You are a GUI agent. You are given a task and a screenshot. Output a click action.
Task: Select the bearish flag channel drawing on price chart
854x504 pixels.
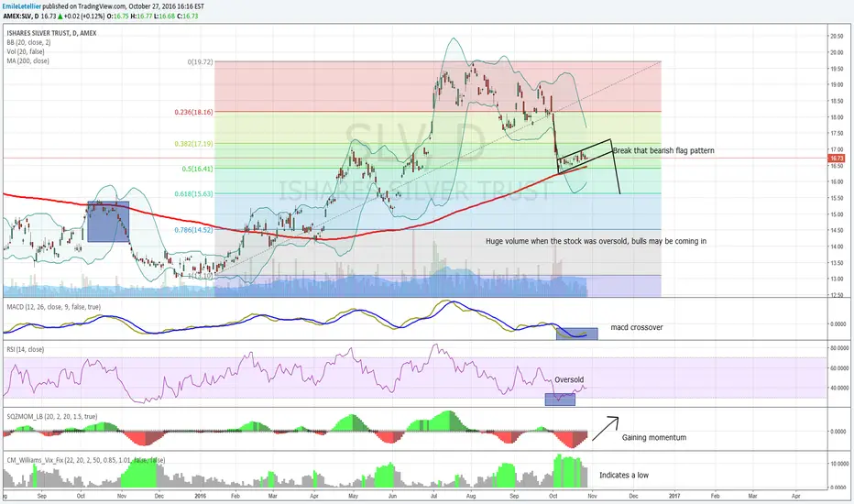coord(586,157)
